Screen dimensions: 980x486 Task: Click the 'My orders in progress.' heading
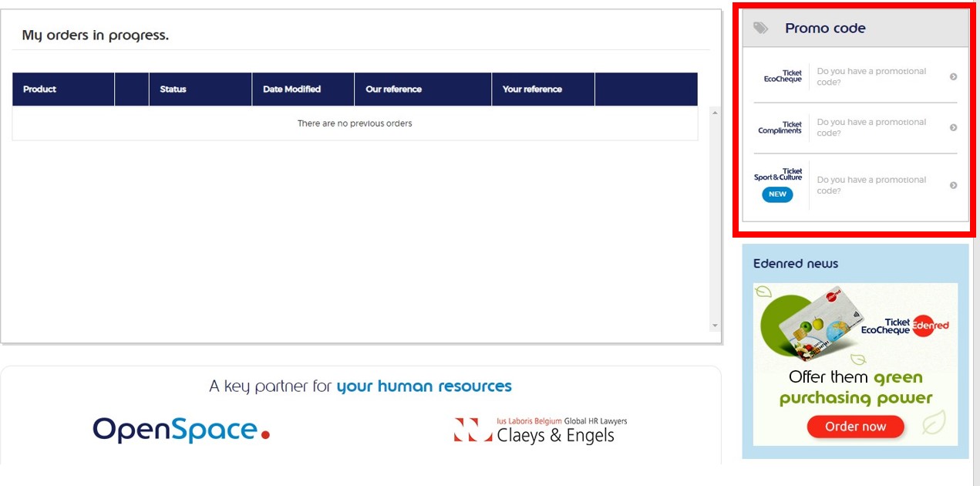(x=95, y=35)
